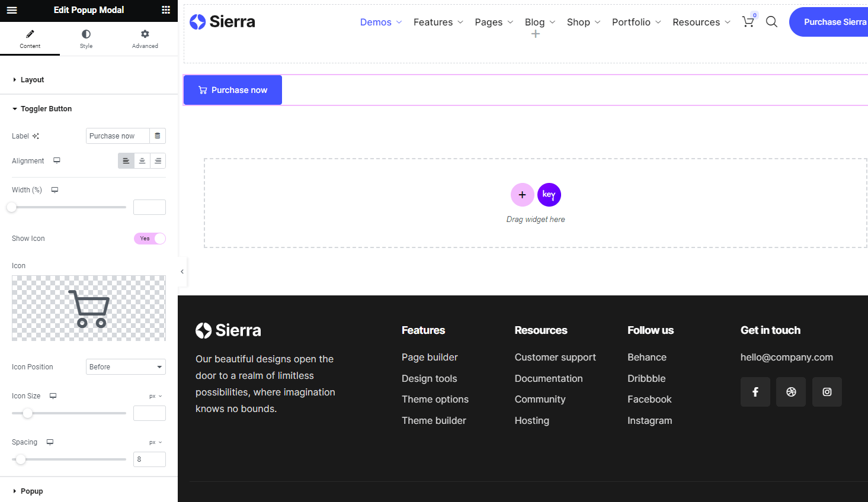This screenshot has height=502, width=868.
Task: Expand the Popup section
Action: pos(89,491)
